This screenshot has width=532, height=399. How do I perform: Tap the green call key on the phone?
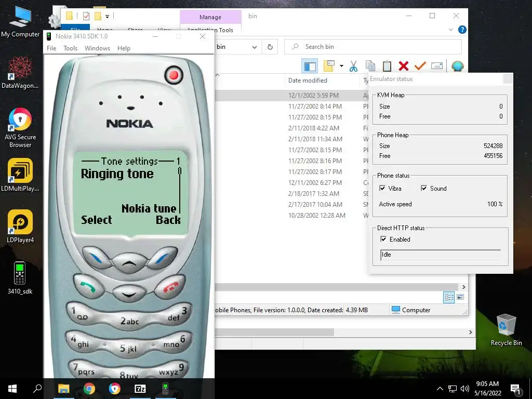[88, 287]
